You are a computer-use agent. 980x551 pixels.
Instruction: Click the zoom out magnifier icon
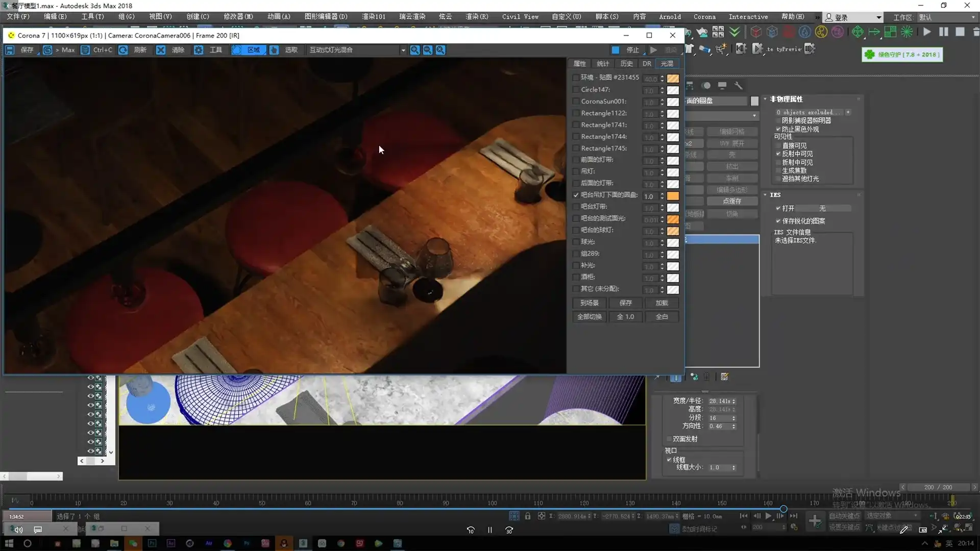point(428,50)
